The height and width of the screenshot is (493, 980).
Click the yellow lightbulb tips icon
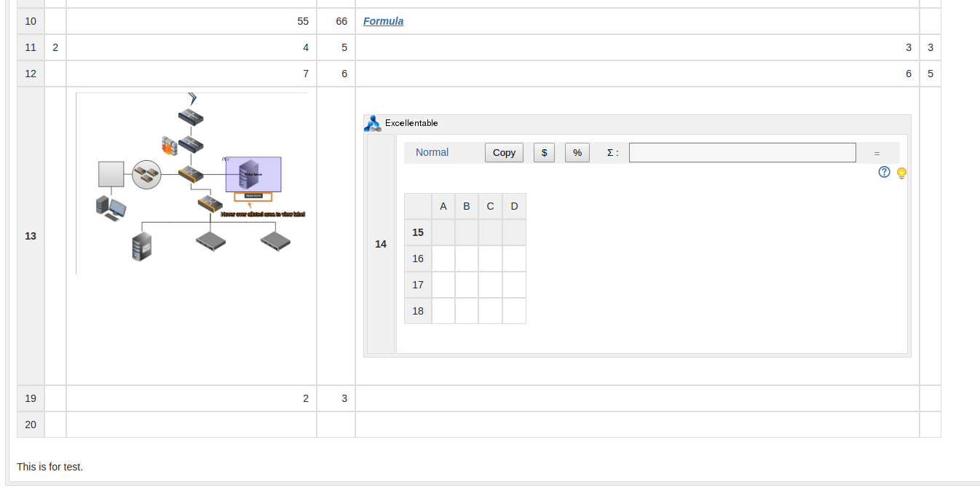coord(901,173)
